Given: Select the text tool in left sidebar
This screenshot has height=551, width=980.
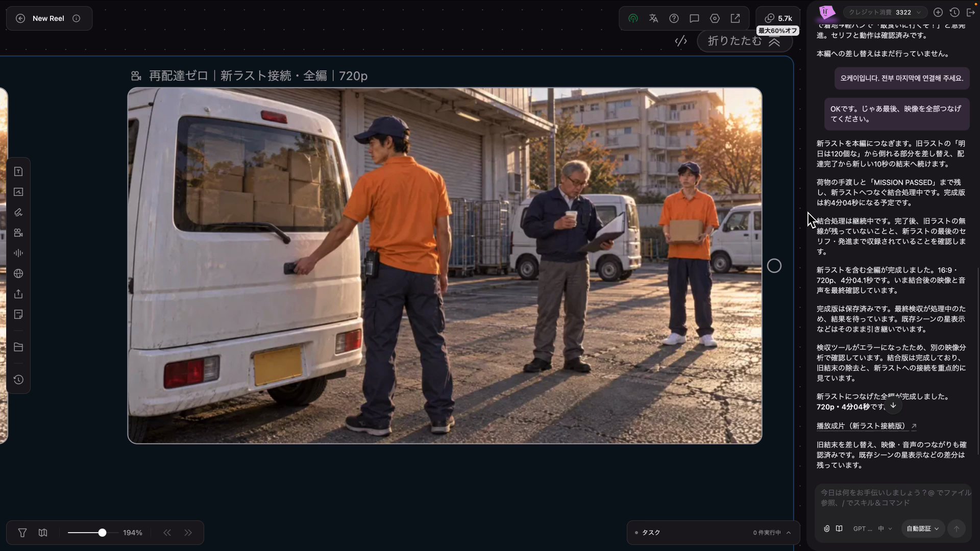Looking at the screenshot, I should click(x=18, y=171).
